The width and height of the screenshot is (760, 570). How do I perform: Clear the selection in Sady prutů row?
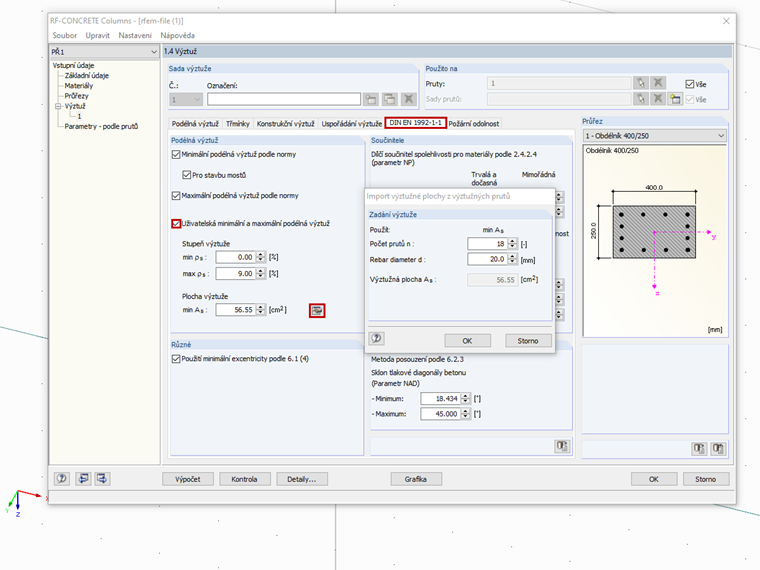658,99
